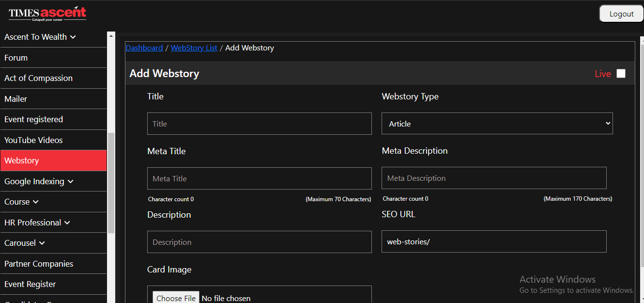This screenshot has width=644, height=303.
Task: Focus the Title input field
Action: click(260, 124)
